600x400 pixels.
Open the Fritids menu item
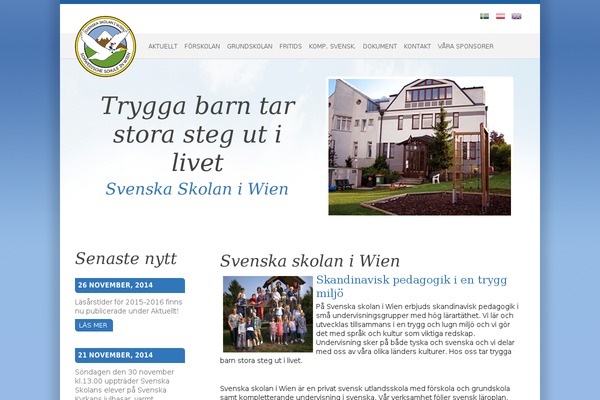tap(290, 46)
